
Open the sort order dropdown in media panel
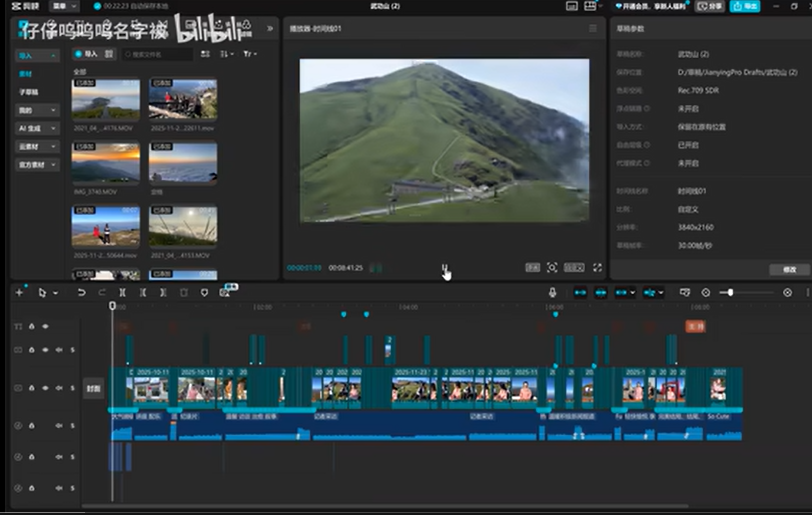point(227,54)
